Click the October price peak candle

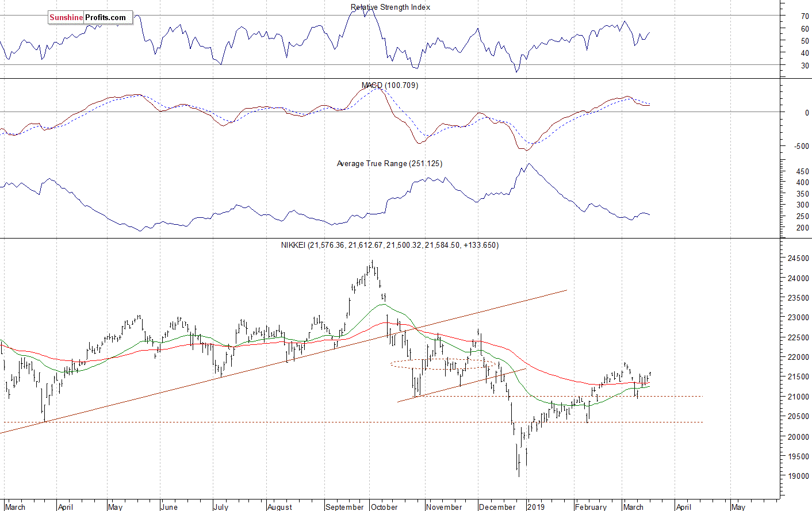(x=372, y=266)
